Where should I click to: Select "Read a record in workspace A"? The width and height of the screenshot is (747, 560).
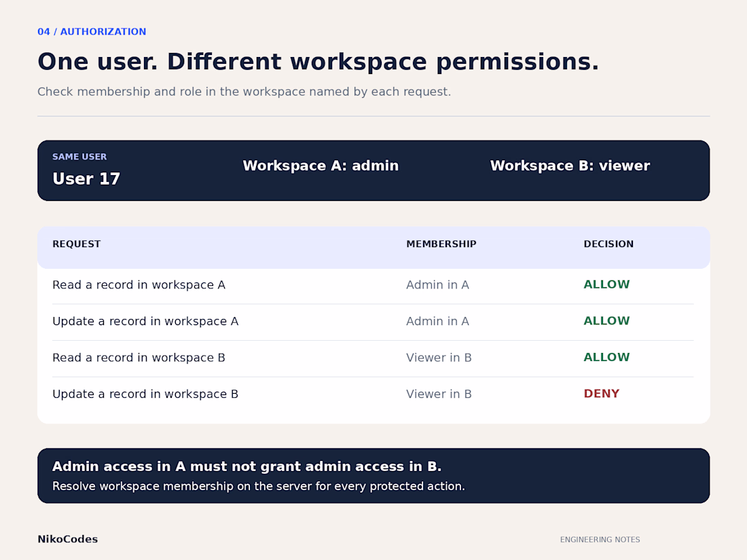(139, 285)
